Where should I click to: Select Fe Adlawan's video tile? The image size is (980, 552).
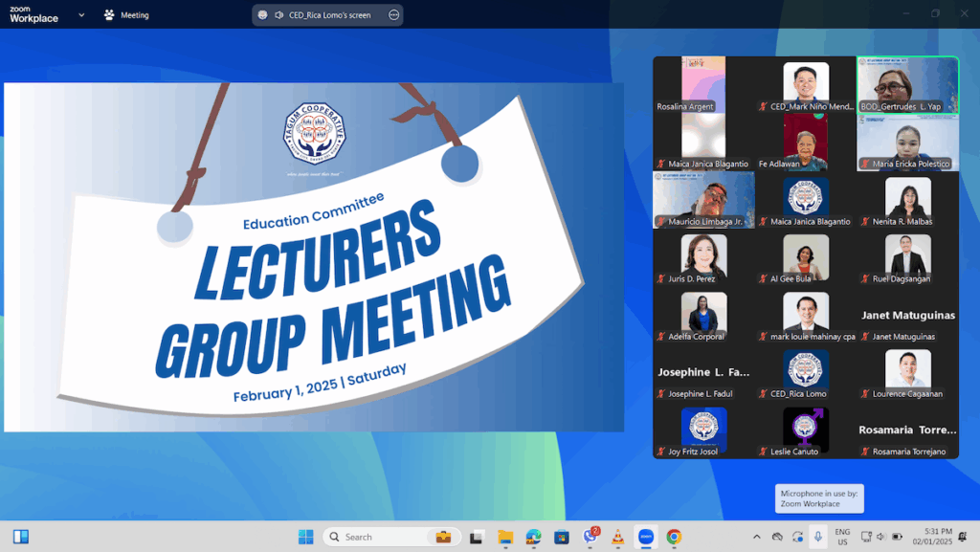(x=806, y=143)
